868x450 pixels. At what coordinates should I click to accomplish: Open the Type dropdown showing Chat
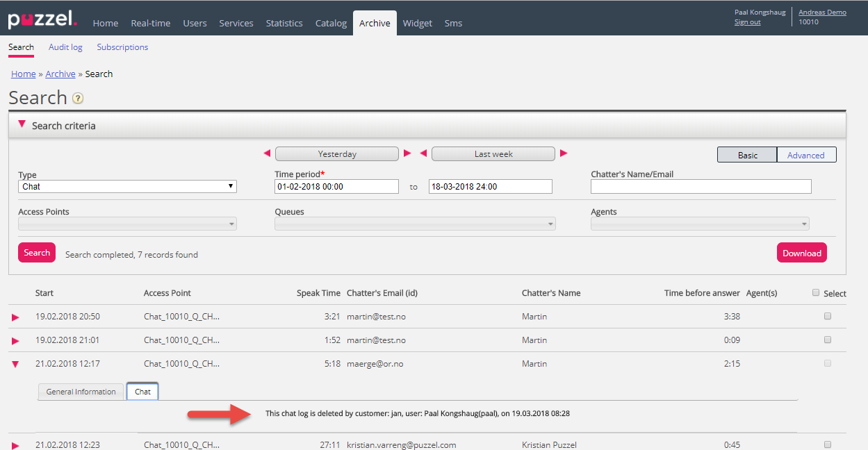[x=127, y=187]
